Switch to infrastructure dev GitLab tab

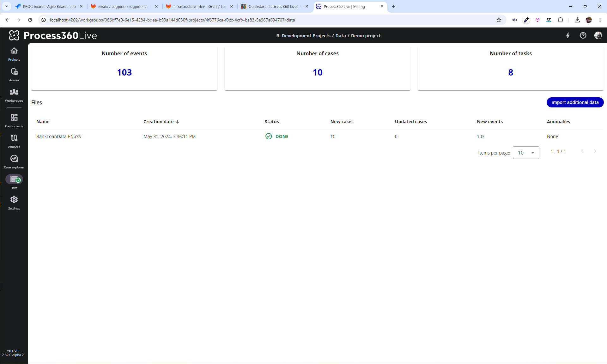pyautogui.click(x=199, y=6)
